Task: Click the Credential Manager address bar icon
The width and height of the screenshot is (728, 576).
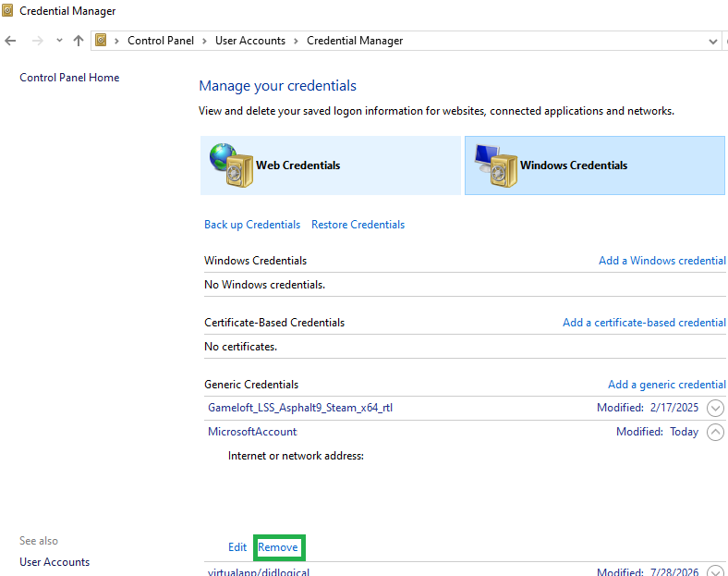Action: coord(102,41)
